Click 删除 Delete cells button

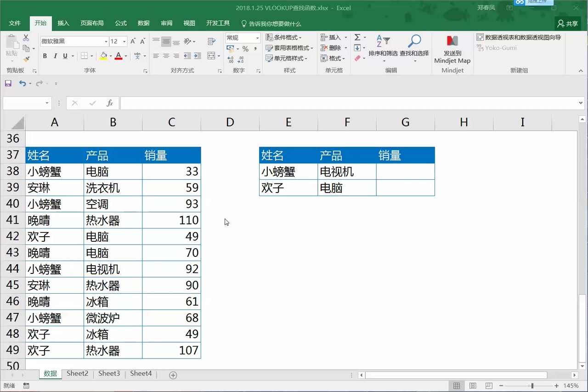(334, 48)
